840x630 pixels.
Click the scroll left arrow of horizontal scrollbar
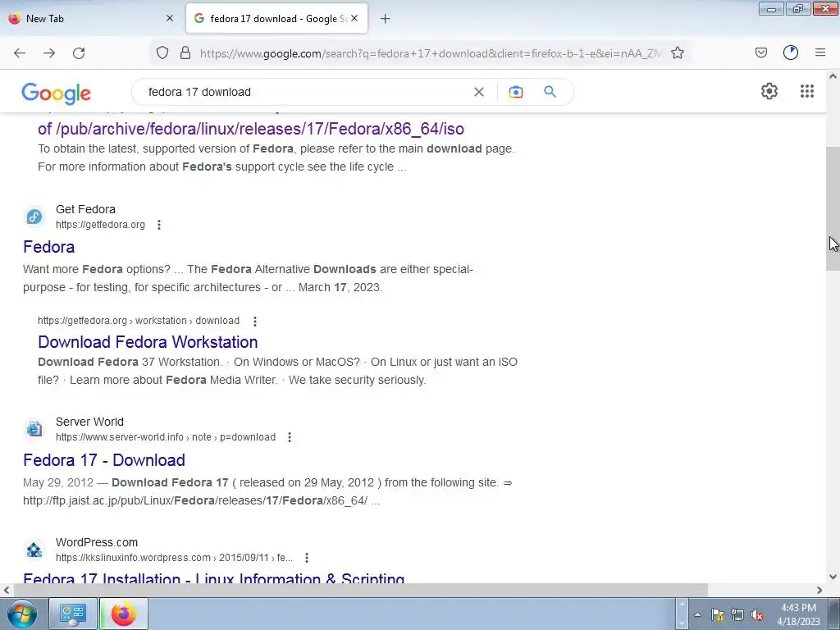point(6,590)
